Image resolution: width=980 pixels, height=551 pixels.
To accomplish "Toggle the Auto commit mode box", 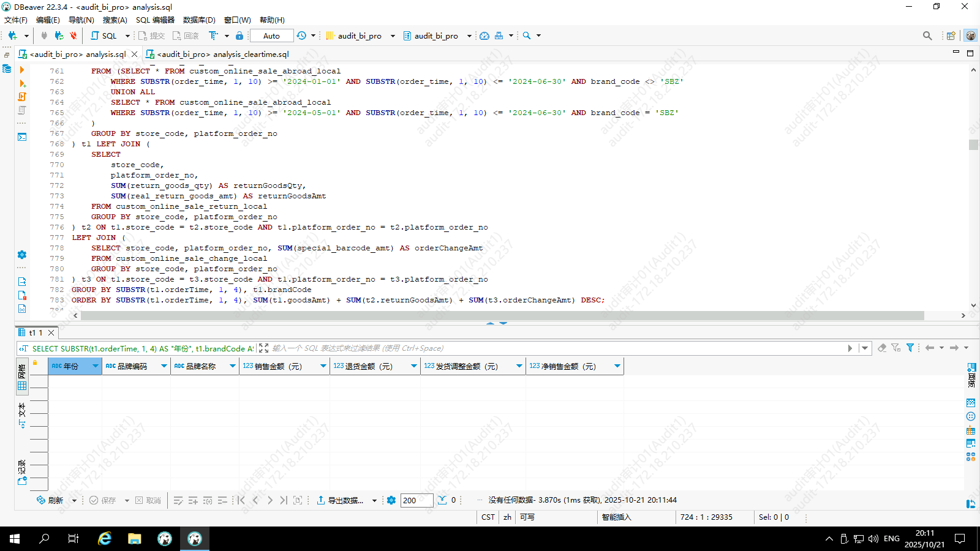I will 271,36.
